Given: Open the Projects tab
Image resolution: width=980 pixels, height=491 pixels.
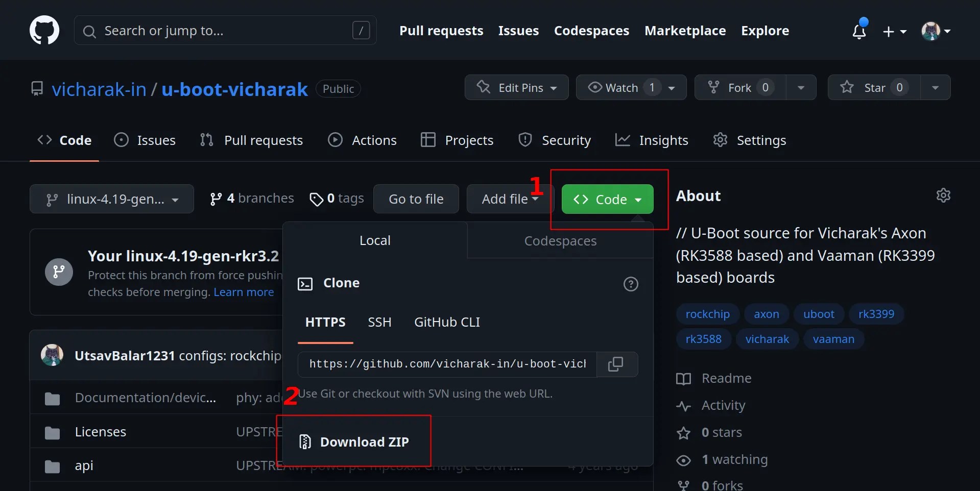Looking at the screenshot, I should pyautogui.click(x=457, y=140).
